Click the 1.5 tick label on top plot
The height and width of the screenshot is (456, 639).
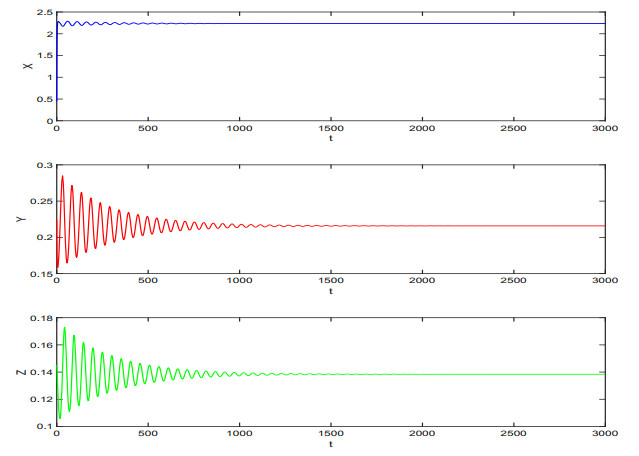[44, 55]
